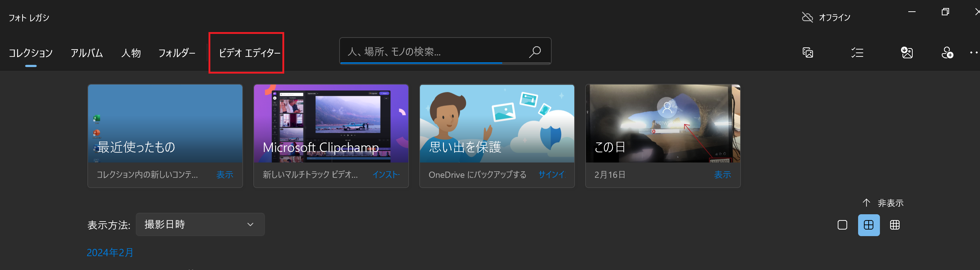Select the medium grid view
The height and width of the screenshot is (270, 980).
pos(869,225)
